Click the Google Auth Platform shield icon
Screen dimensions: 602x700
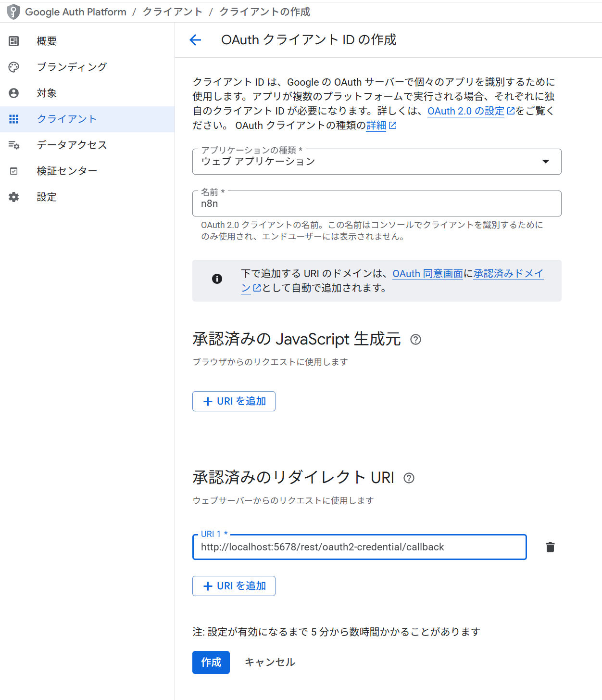(13, 12)
